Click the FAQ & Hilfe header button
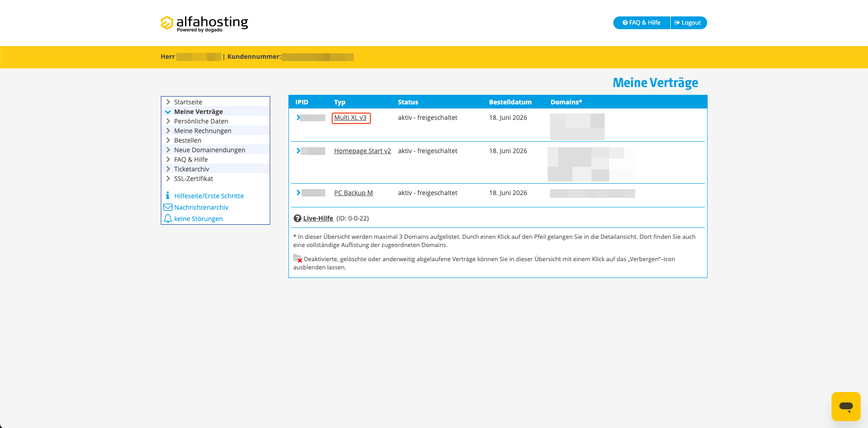This screenshot has width=868, height=428. click(x=642, y=23)
